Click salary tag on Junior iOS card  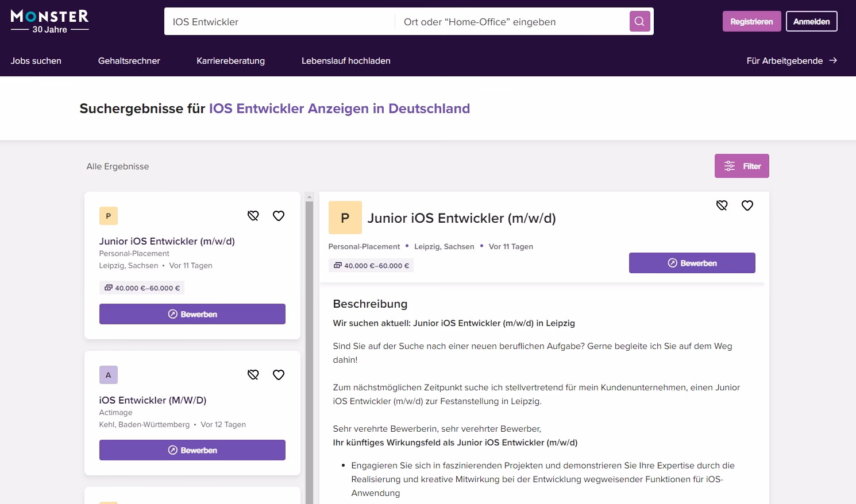(142, 288)
